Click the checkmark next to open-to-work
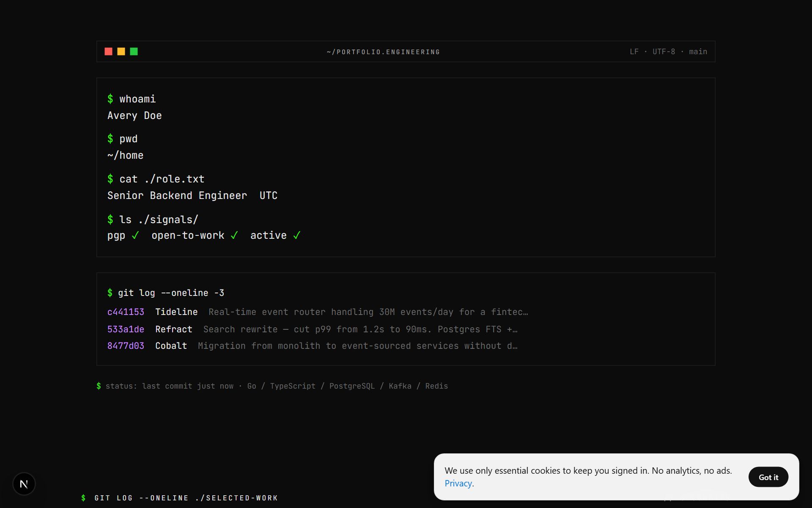Image resolution: width=812 pixels, height=508 pixels. [234, 235]
